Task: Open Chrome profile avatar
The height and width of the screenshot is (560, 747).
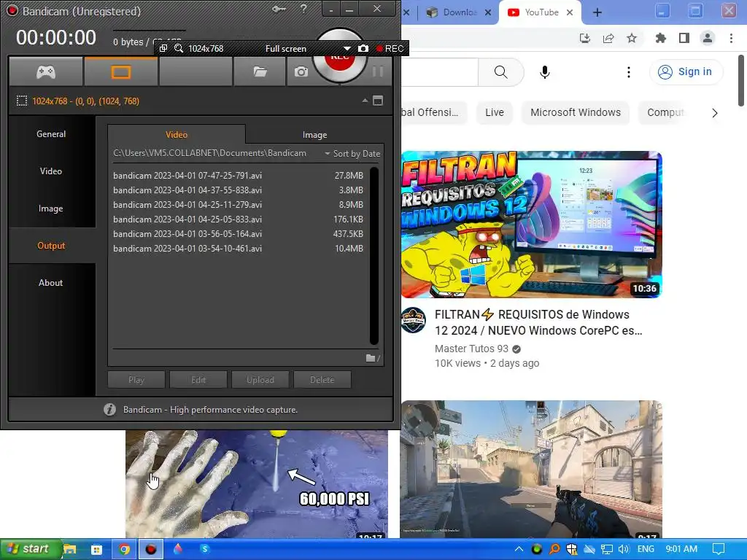Action: coord(708,38)
